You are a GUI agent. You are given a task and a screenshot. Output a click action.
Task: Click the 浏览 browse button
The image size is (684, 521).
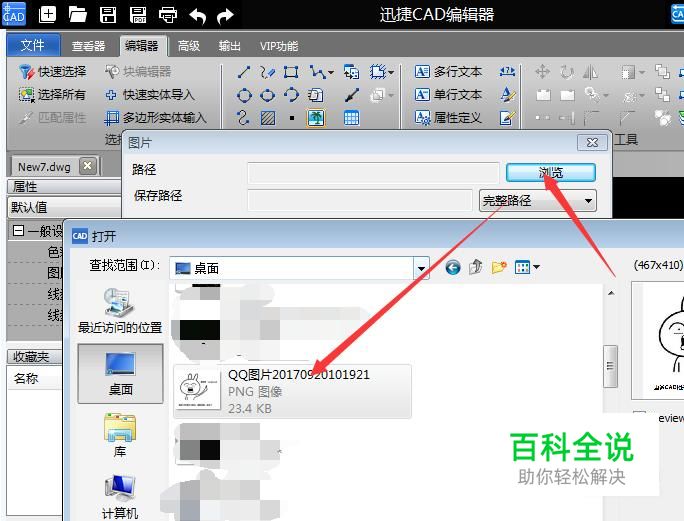click(x=551, y=172)
